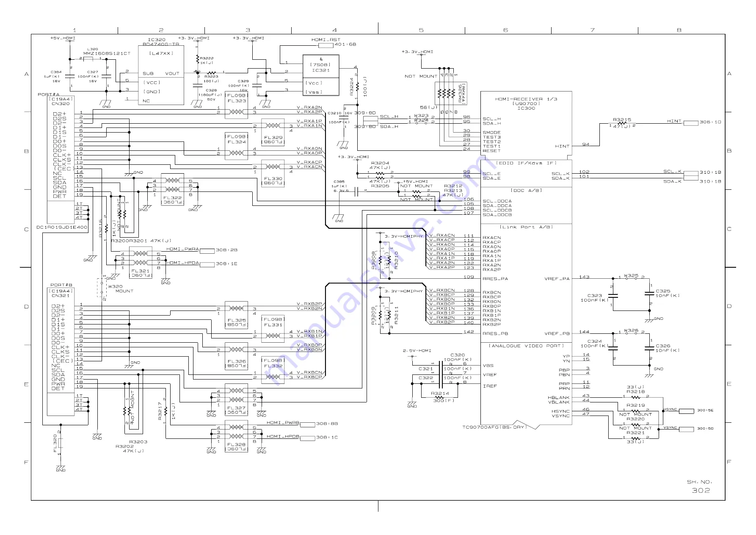This screenshot has height=535, width=756.
Task: Click the R3224 resistor label
Action: [x=351, y=86]
